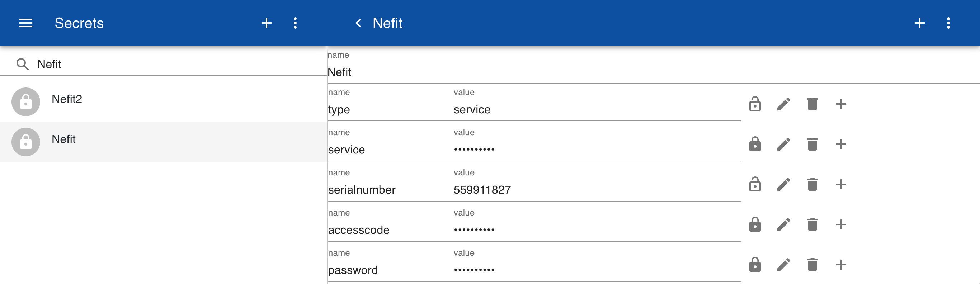Click the serialnumber value 559911827
This screenshot has width=980, height=284.
(x=482, y=190)
